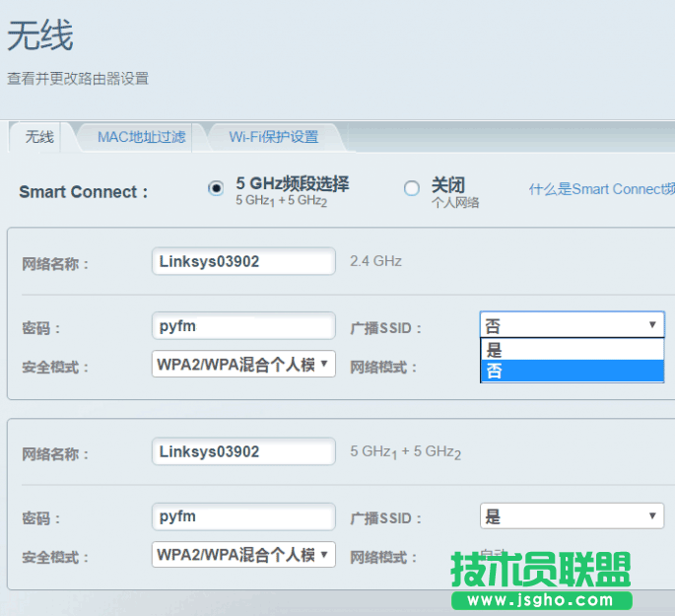Choose the 关闭 Smart Connect radio option
This screenshot has width=675, height=616.
point(412,188)
